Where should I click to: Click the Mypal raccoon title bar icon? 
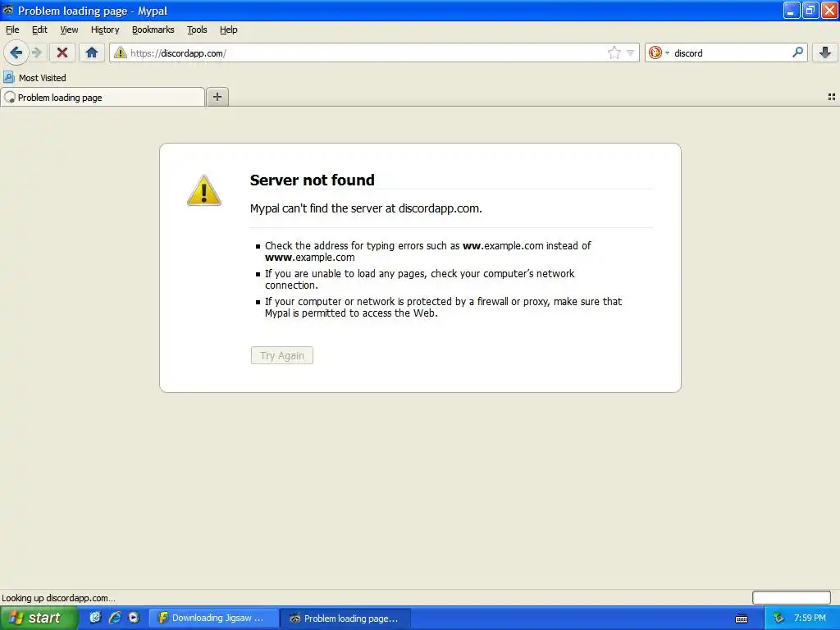(x=8, y=10)
